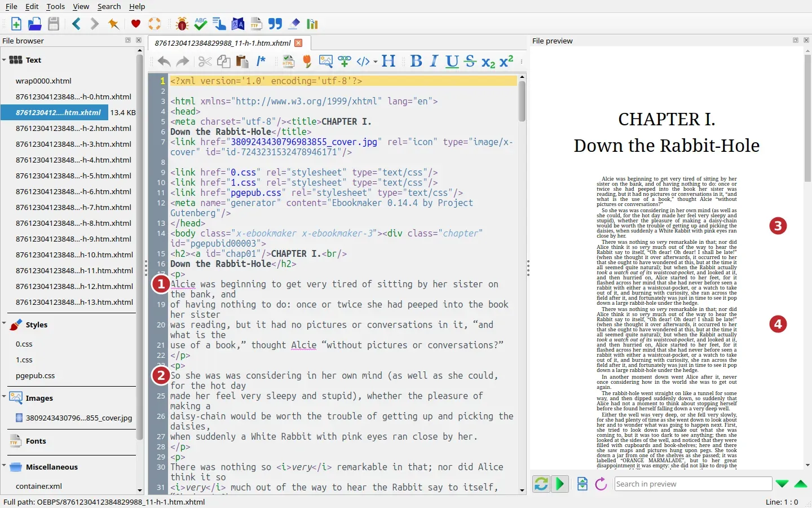This screenshot has width=812, height=508.
Task: Create a new file with the plus-page icon
Action: click(16, 24)
